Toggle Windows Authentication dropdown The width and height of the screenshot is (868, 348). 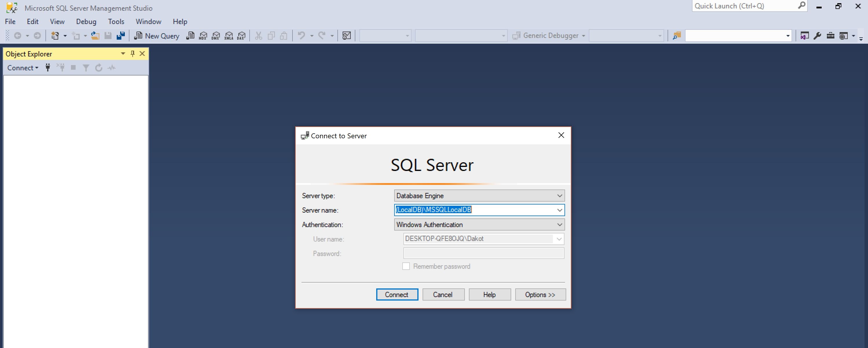coord(560,224)
